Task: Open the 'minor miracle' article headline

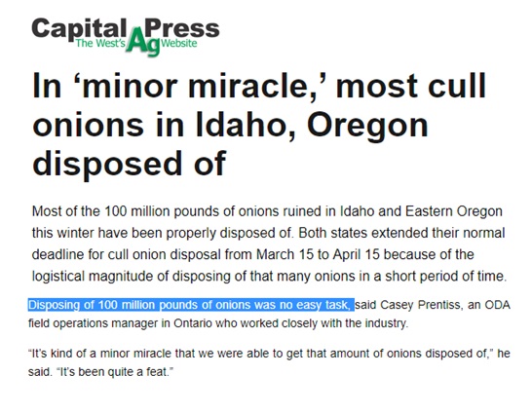Action: pos(259,125)
